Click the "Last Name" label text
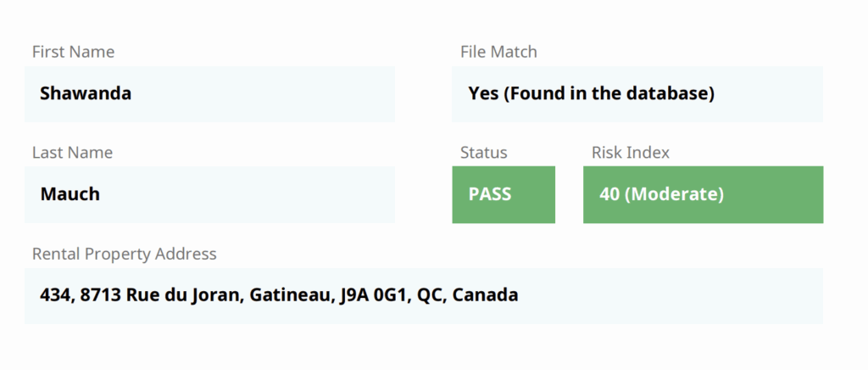Viewport: 868px width, 370px height. 72,153
